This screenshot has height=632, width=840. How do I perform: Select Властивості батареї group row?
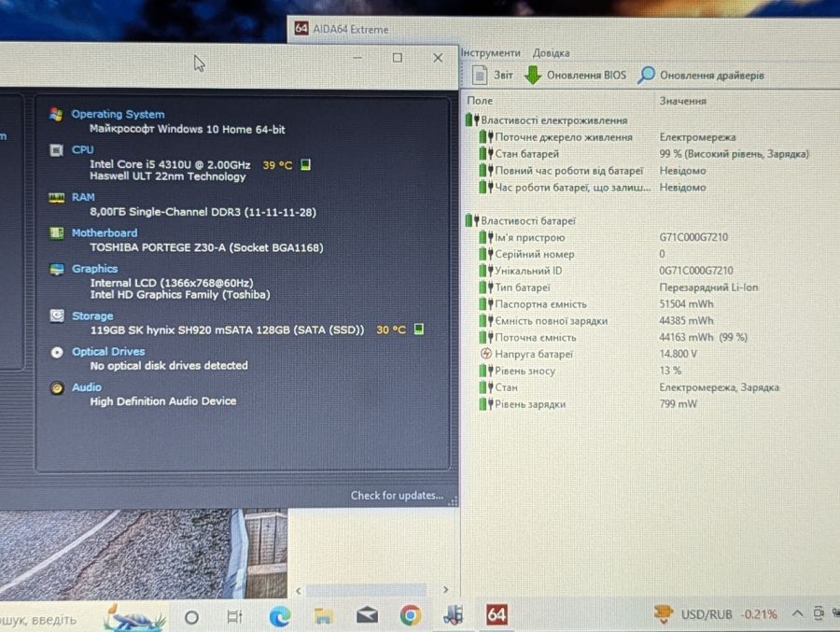click(520, 220)
